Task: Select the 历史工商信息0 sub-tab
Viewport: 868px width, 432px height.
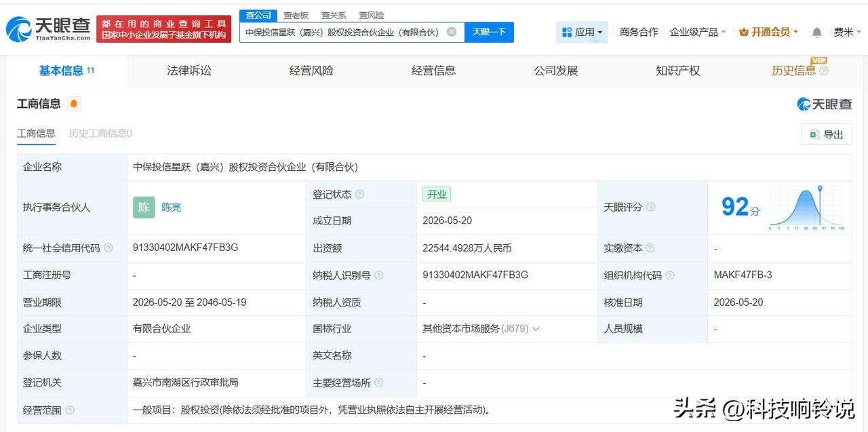Action: (x=100, y=133)
